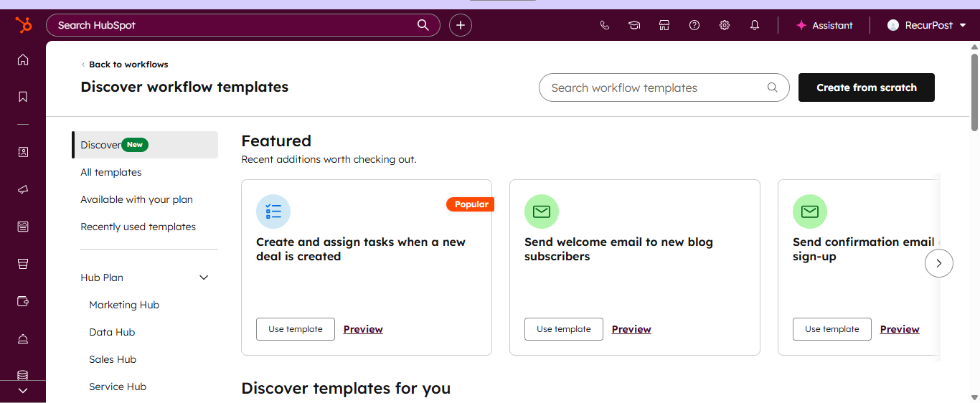Image resolution: width=980 pixels, height=403 pixels.
Task: Click the 'Discover templates for you' heading
Action: point(346,388)
